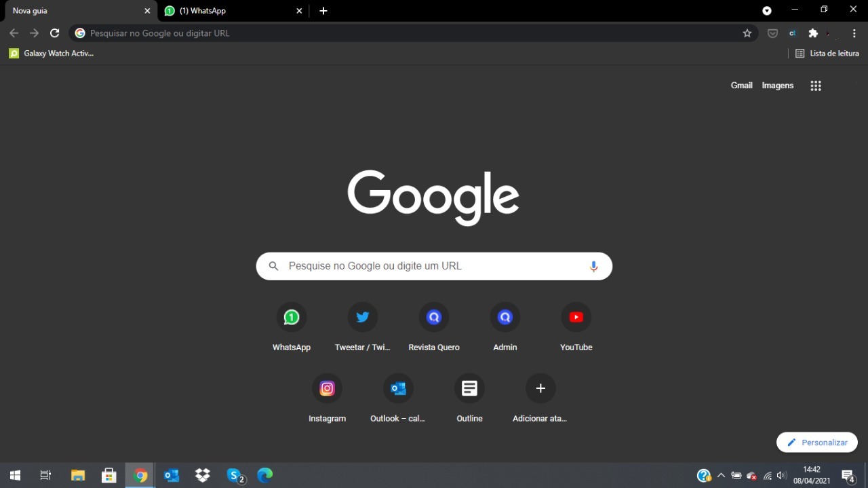
Task: Reload the current page
Action: [55, 33]
